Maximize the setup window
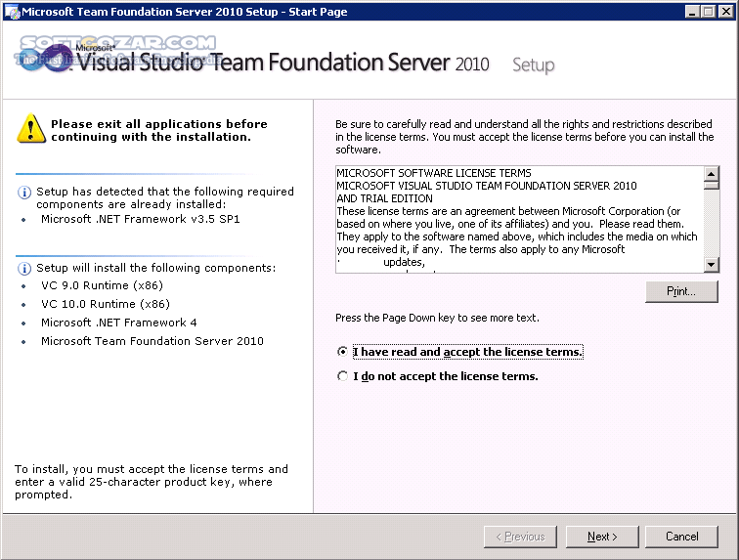 pyautogui.click(x=709, y=12)
